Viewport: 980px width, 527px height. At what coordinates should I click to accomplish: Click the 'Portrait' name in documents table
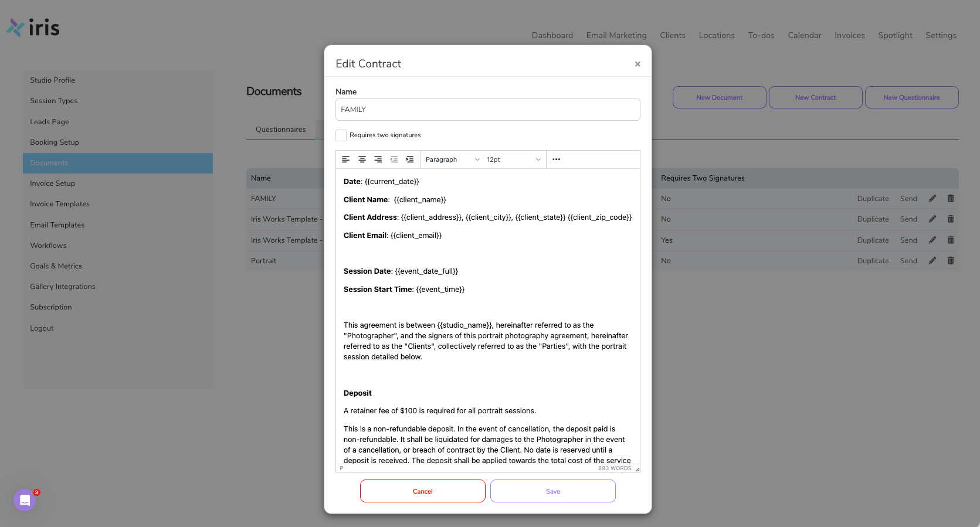point(263,261)
